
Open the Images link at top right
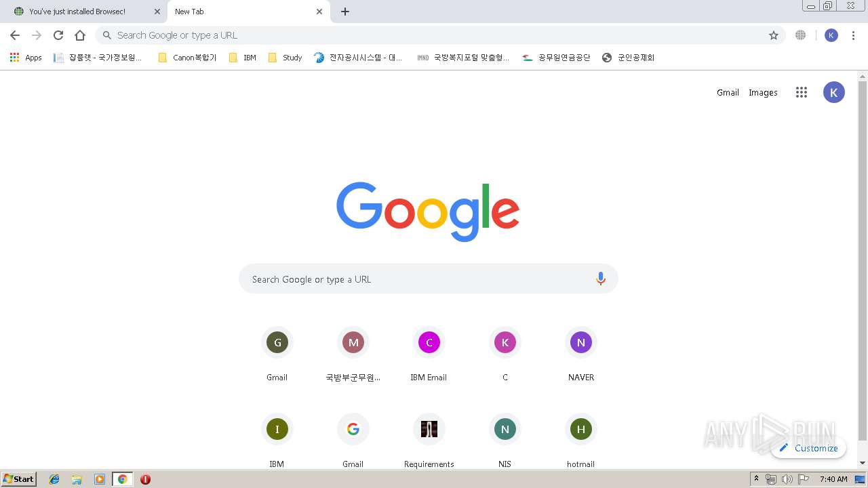[x=763, y=93]
